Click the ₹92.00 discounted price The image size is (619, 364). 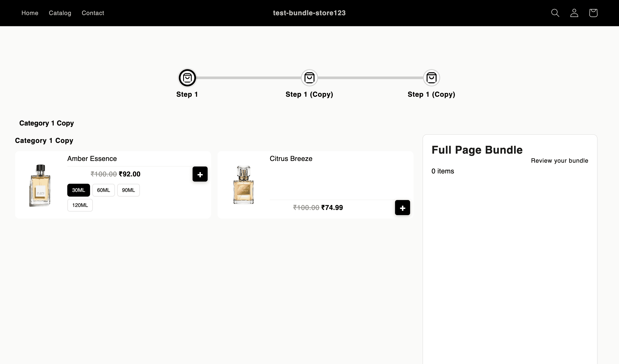point(129,174)
